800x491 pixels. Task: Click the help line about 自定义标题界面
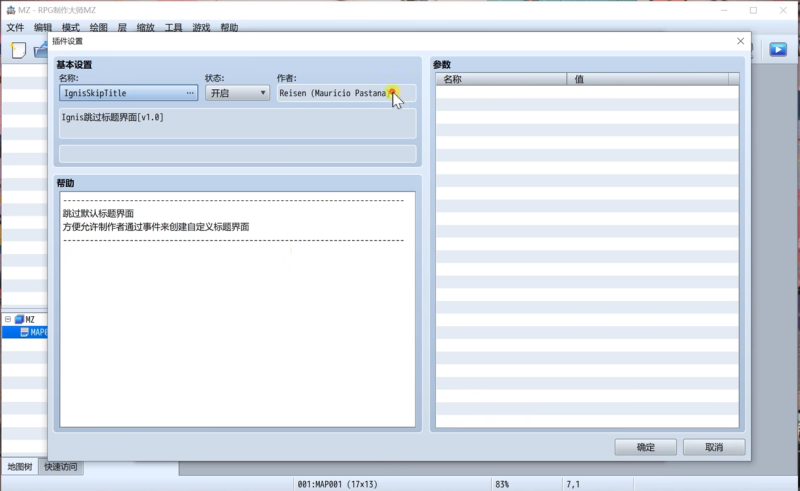click(x=156, y=227)
